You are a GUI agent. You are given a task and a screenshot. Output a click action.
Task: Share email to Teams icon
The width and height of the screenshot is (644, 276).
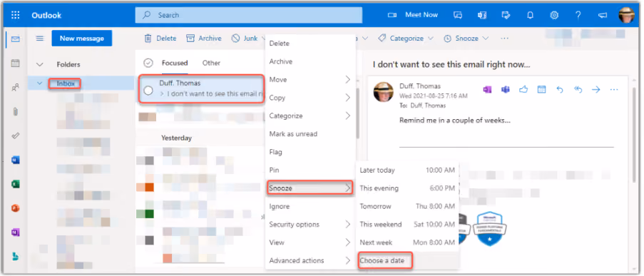(505, 90)
